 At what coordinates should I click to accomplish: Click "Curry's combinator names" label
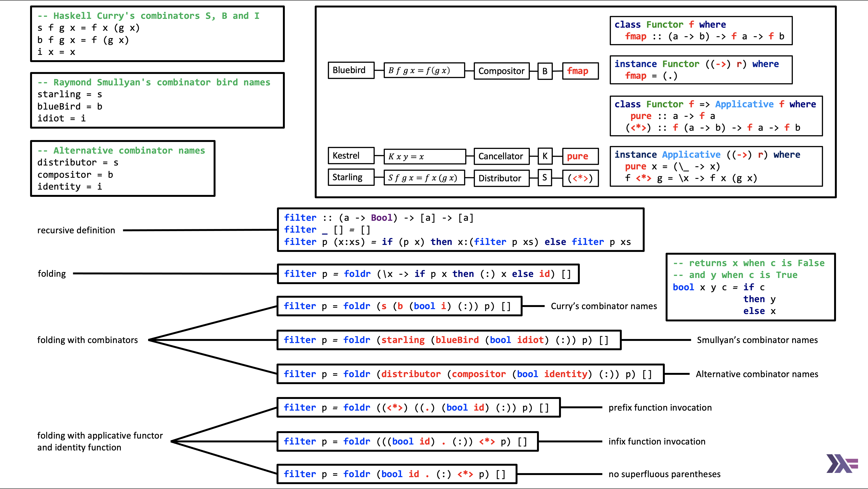click(x=604, y=306)
